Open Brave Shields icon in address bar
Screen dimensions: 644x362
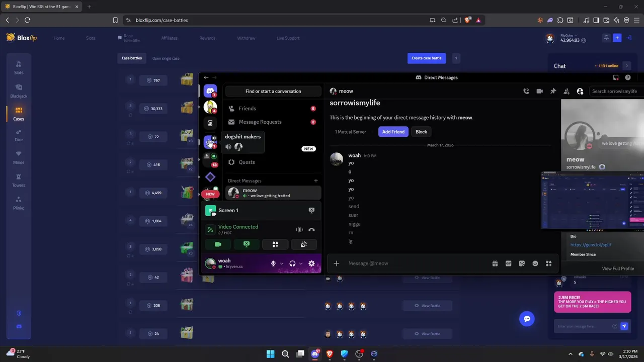[x=468, y=20]
